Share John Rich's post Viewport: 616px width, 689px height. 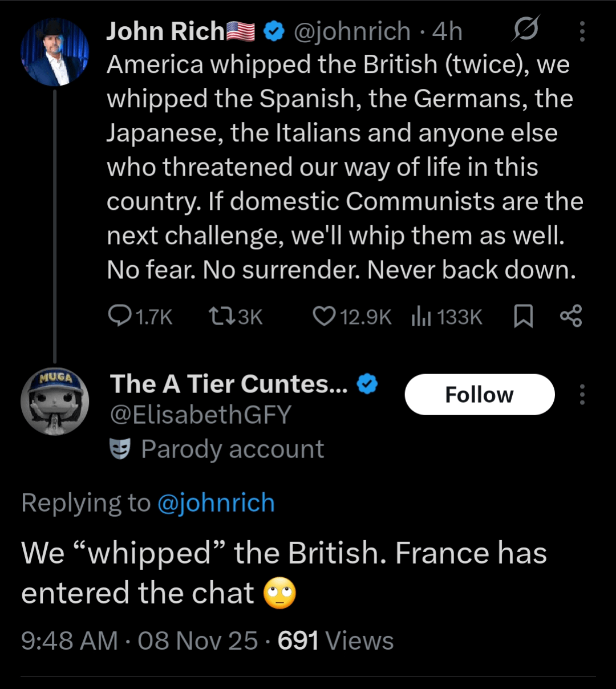pyautogui.click(x=570, y=316)
